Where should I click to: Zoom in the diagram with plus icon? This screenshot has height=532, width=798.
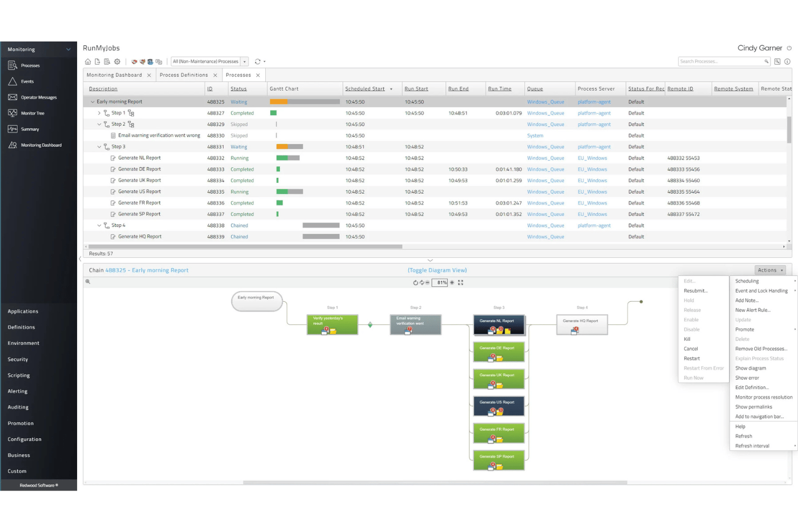tap(452, 282)
